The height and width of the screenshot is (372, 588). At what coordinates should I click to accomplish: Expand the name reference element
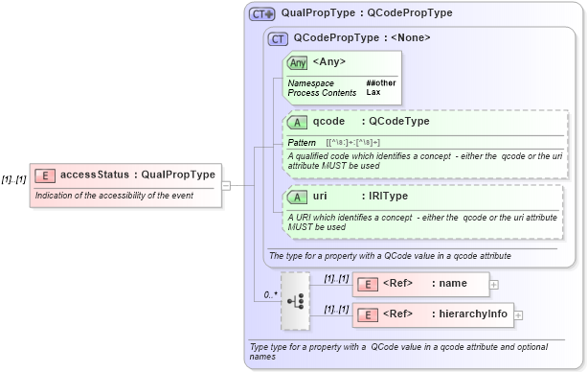[494, 285]
